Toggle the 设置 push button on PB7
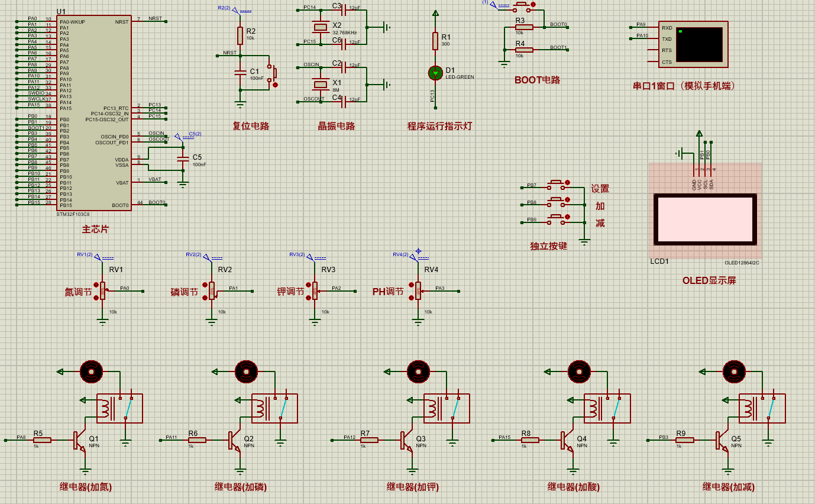 click(x=557, y=183)
